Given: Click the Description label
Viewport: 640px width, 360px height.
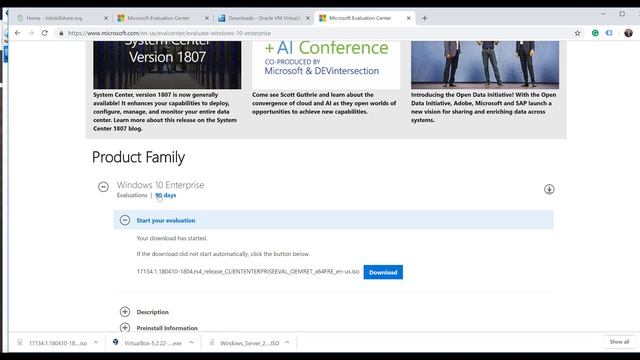Looking at the screenshot, I should click(153, 312).
